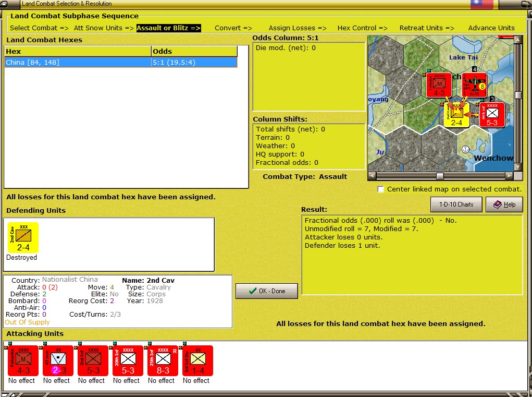Click the map's scroll left arrow

click(372, 176)
